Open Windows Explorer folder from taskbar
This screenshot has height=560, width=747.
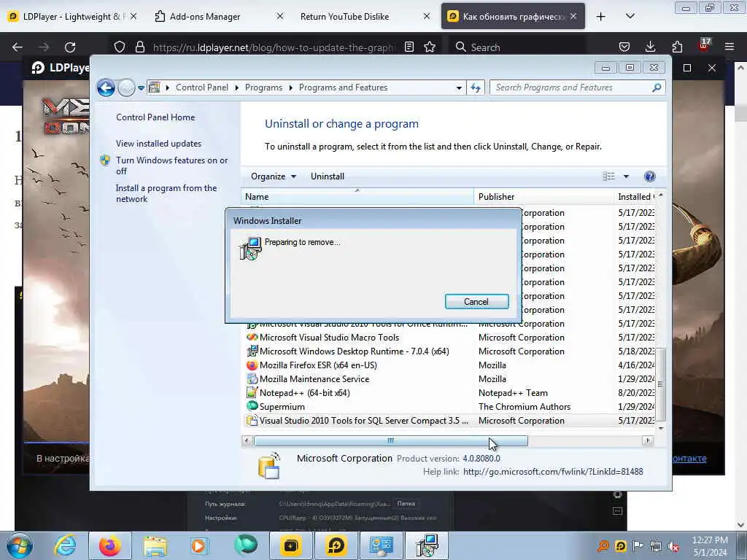pyautogui.click(x=155, y=545)
